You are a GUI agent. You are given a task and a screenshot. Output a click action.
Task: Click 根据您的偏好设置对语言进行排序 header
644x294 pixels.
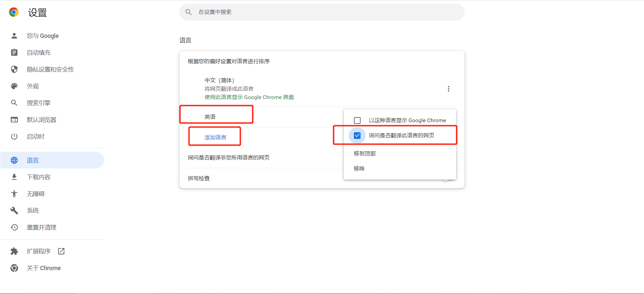[x=228, y=61]
